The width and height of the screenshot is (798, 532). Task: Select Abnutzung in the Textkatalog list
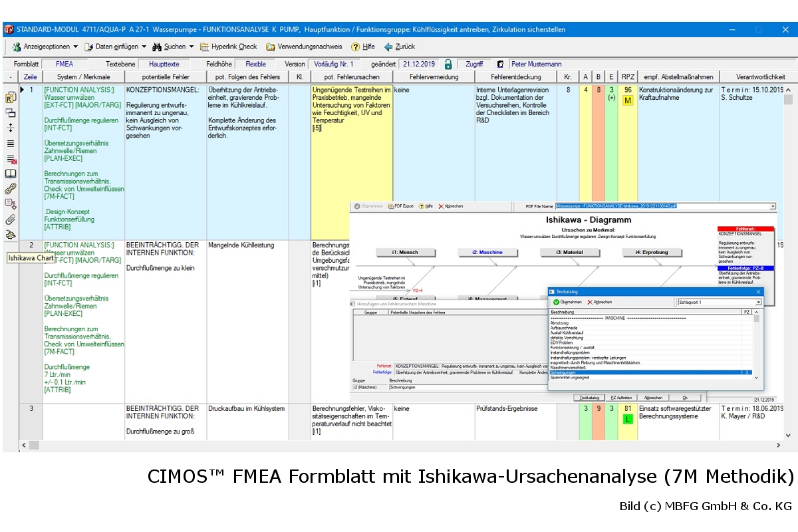click(x=560, y=323)
